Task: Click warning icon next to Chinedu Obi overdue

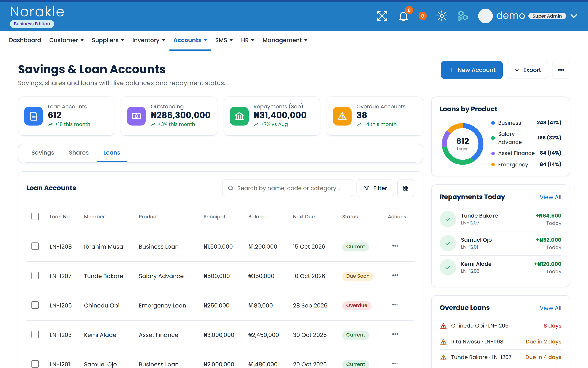Action: tap(443, 326)
